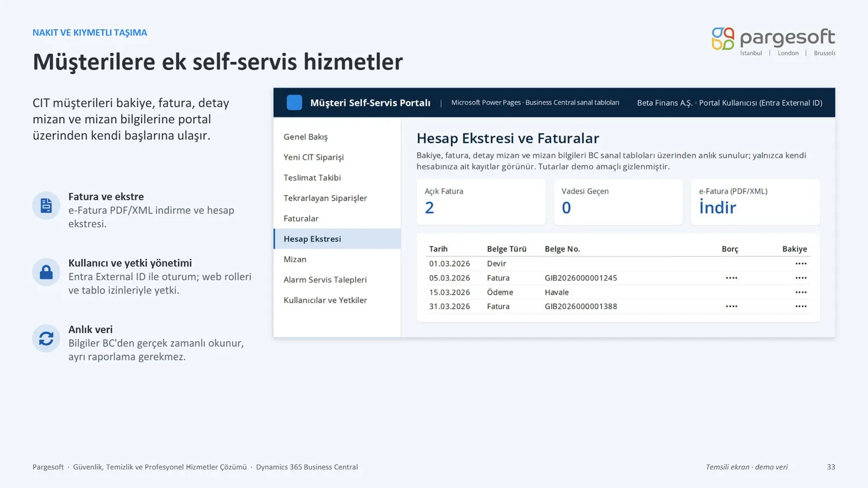Select invoice GIB2026000001388 row

tap(618, 306)
